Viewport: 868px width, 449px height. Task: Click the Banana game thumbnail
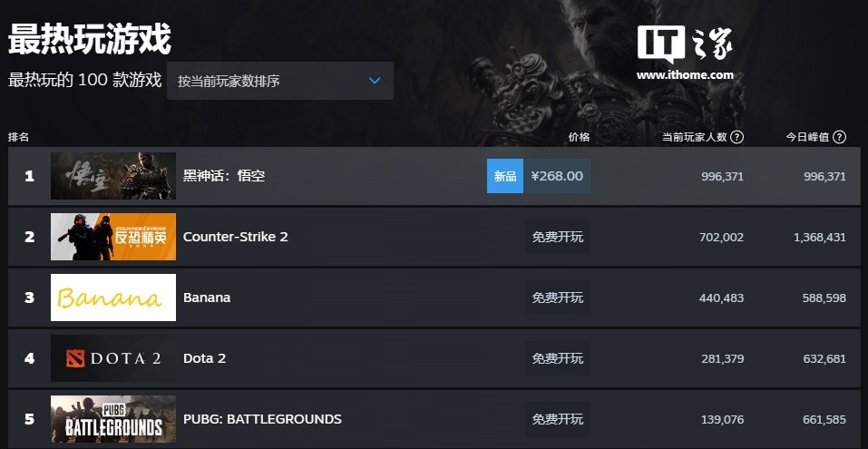[113, 298]
